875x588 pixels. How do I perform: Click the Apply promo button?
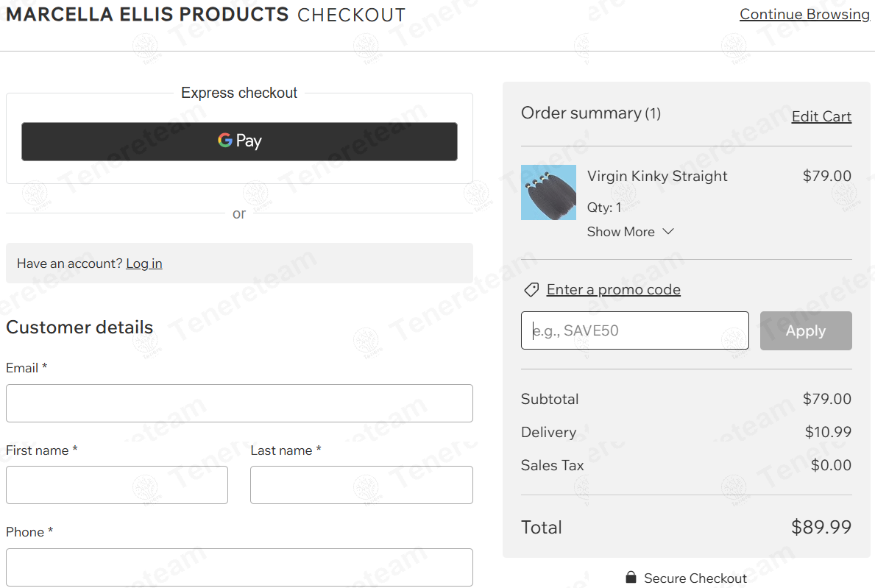pos(806,331)
